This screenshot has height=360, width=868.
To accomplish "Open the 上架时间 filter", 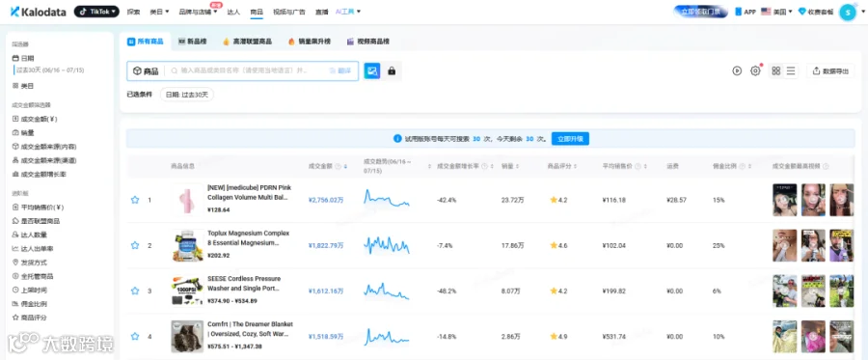I will pos(29,291).
